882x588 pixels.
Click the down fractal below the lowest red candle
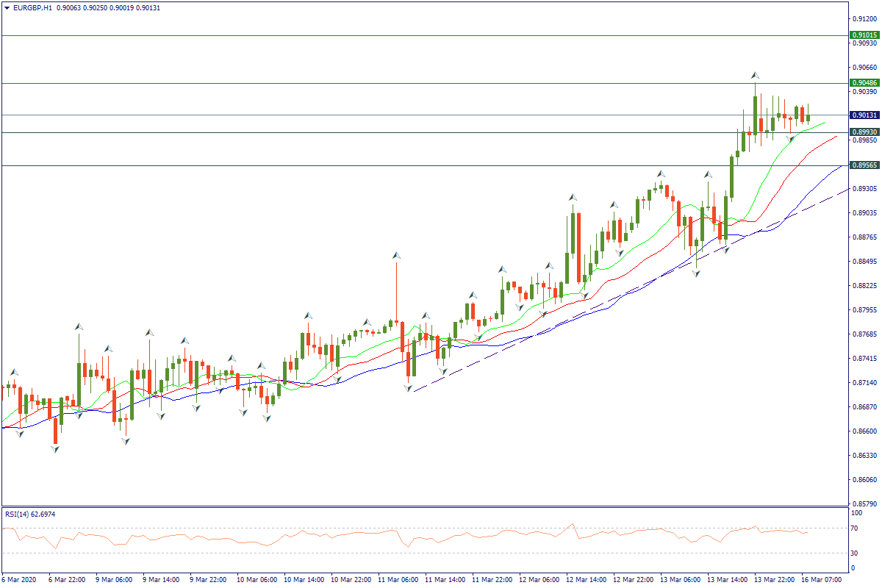point(54,448)
